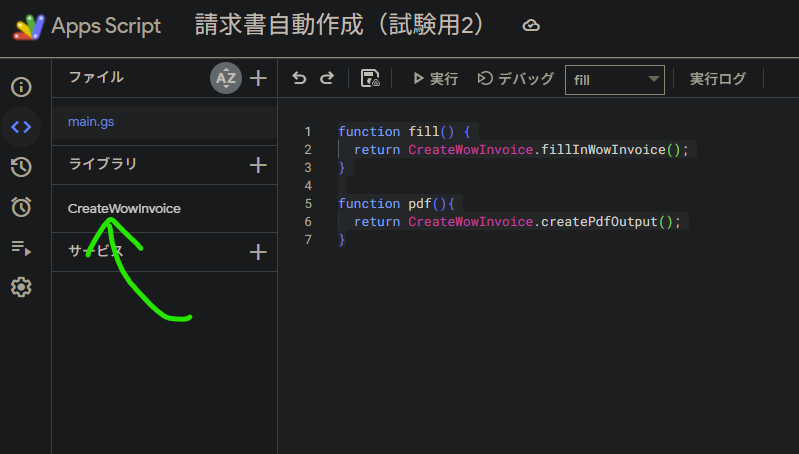Screen dimensions: 799x454
Task: Click line number 7 in the gutter
Action: (308, 239)
